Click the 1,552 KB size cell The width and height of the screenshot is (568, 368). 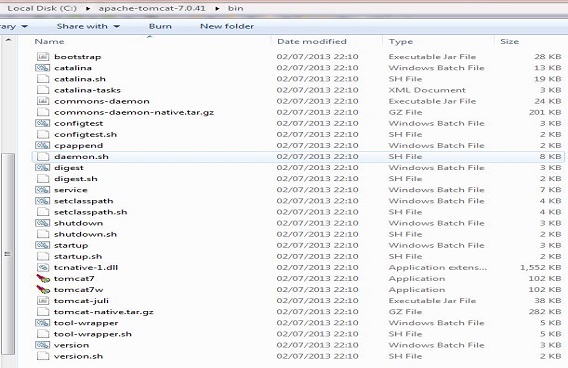pyautogui.click(x=540, y=267)
